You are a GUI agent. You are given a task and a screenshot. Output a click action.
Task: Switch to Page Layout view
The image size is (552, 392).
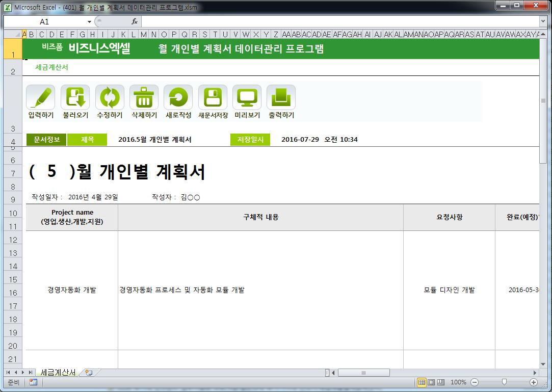[x=431, y=382]
